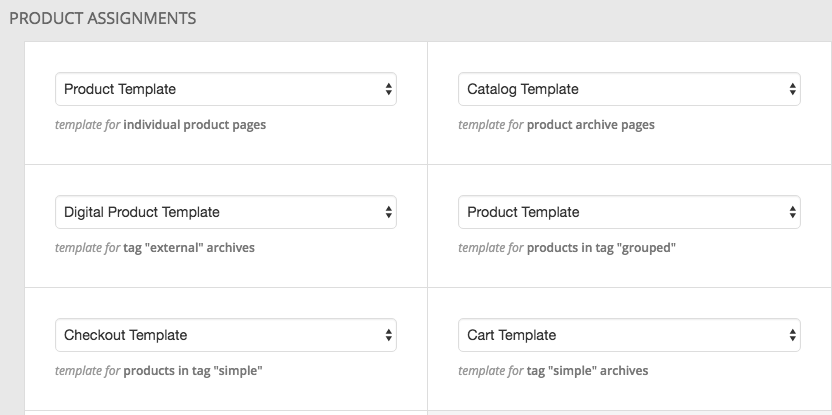Image resolution: width=832 pixels, height=415 pixels.
Task: Click the "Checkout Template" text inside its select
Action: tap(125, 335)
